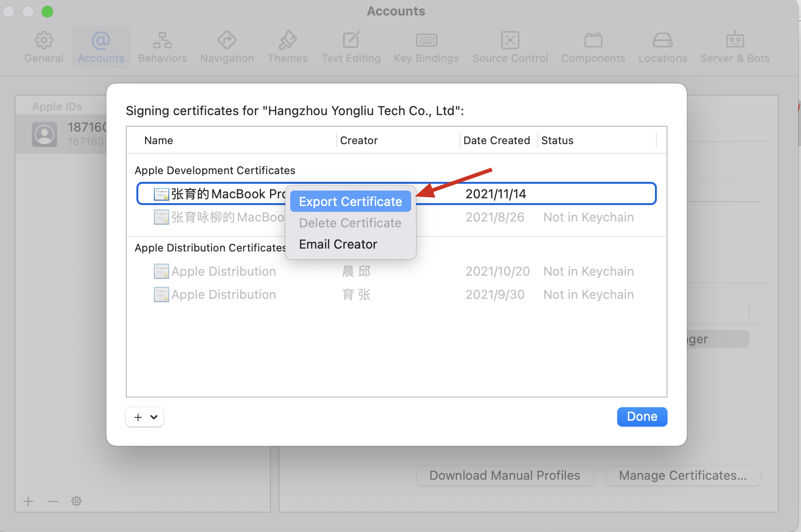
Task: Open Key Bindings preferences
Action: click(x=426, y=47)
